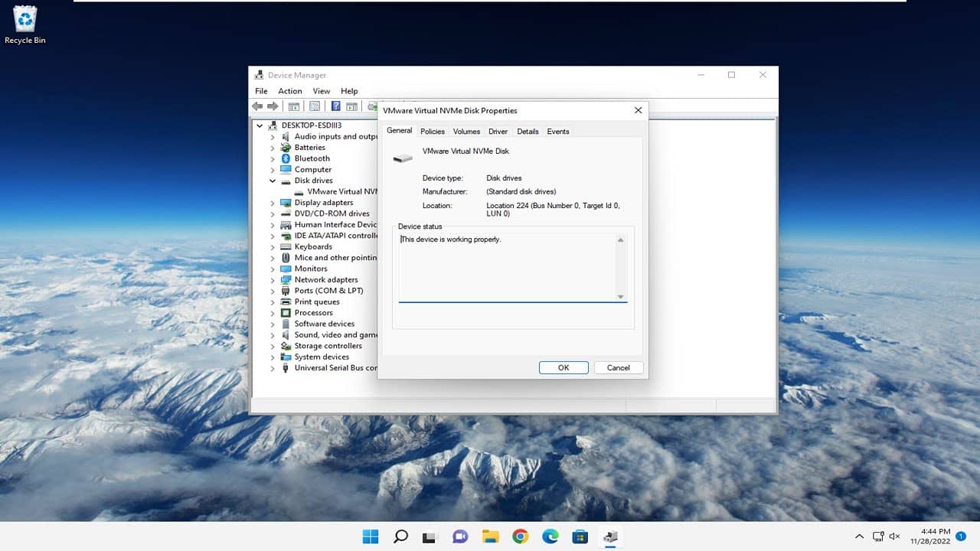The height and width of the screenshot is (551, 980).
Task: Expand the Network adapters category
Action: (x=273, y=280)
